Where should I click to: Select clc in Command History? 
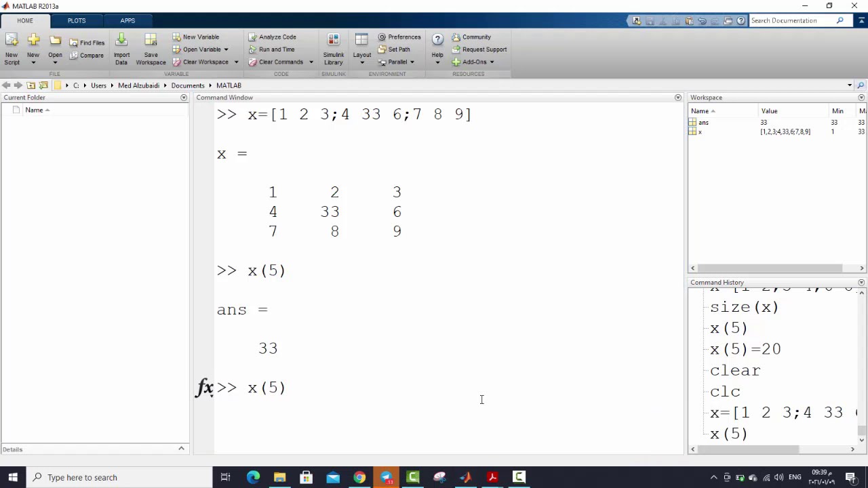[725, 392]
